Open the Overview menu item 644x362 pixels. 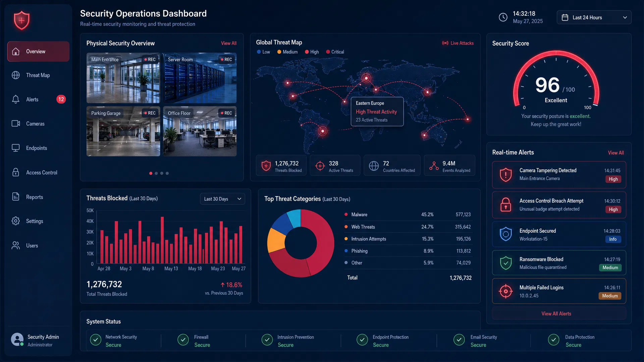coord(38,51)
